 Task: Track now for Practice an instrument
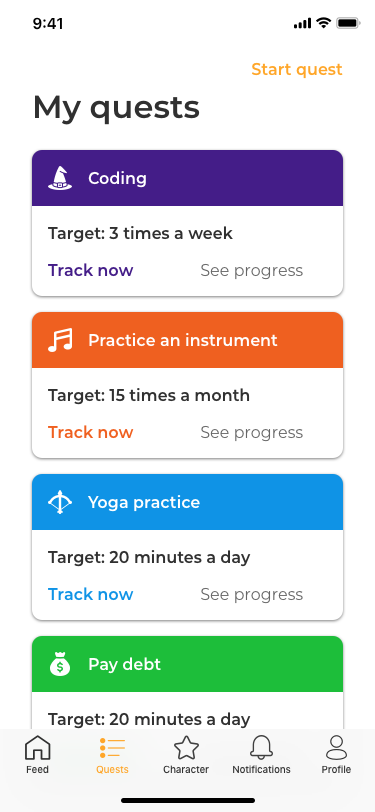coord(91,432)
